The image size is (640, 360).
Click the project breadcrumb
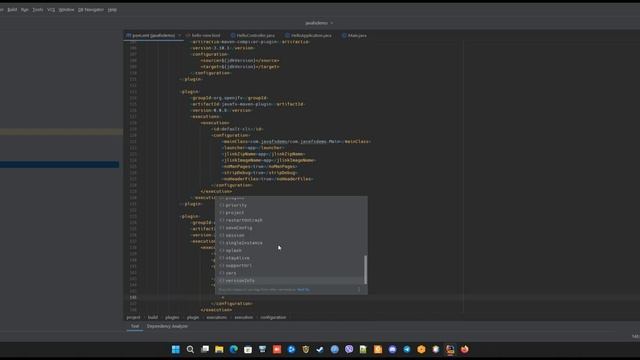[133, 317]
